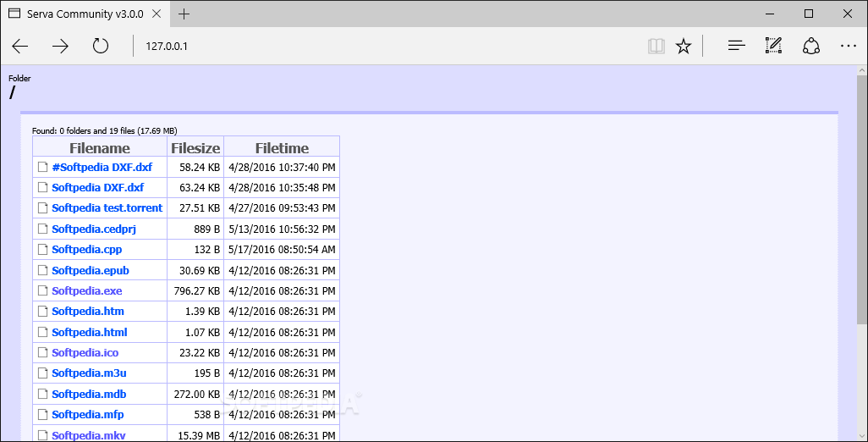The height and width of the screenshot is (442, 868).
Task: Add page to favorites star icon
Action: [x=684, y=46]
